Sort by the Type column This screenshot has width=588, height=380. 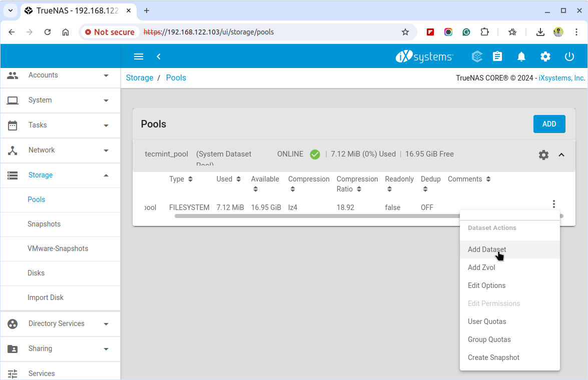[181, 179]
